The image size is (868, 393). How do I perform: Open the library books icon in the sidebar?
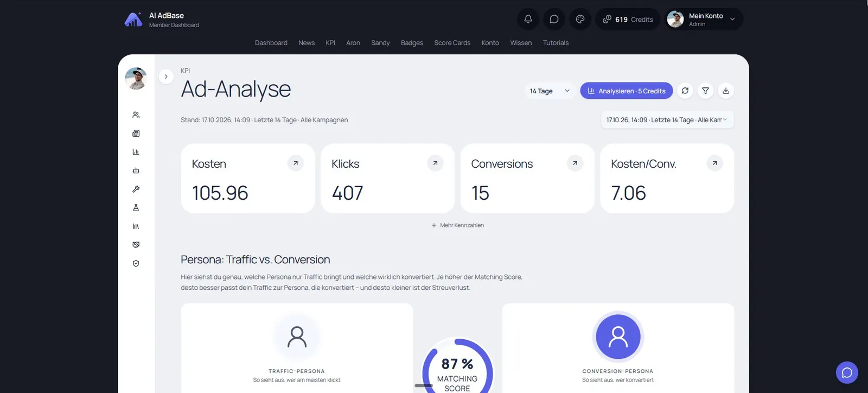click(x=136, y=226)
